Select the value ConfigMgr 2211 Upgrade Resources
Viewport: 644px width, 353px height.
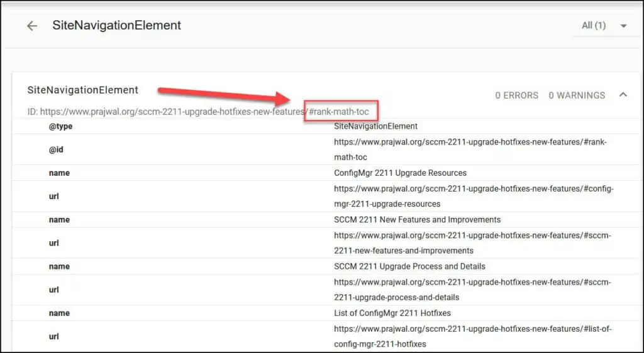pyautogui.click(x=400, y=173)
